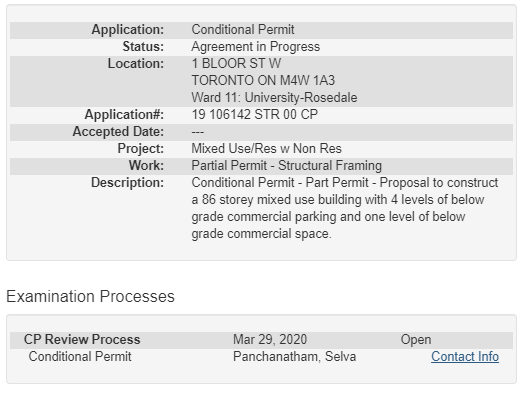Click the Examination Processes heading
521x399 pixels.
pos(90,296)
